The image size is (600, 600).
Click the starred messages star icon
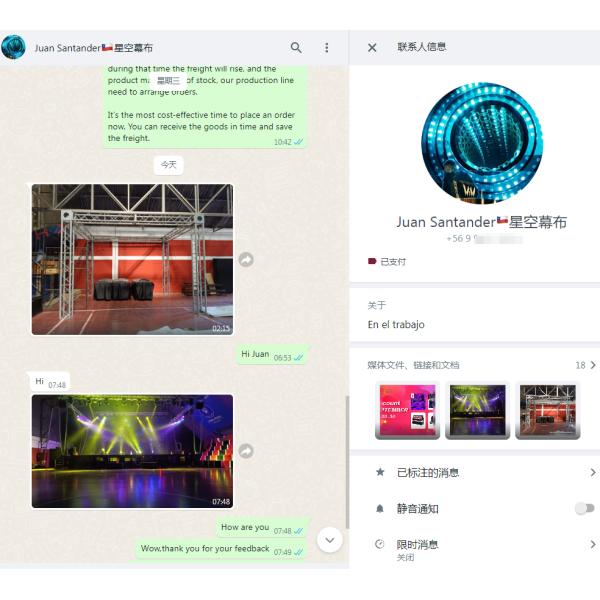(380, 472)
